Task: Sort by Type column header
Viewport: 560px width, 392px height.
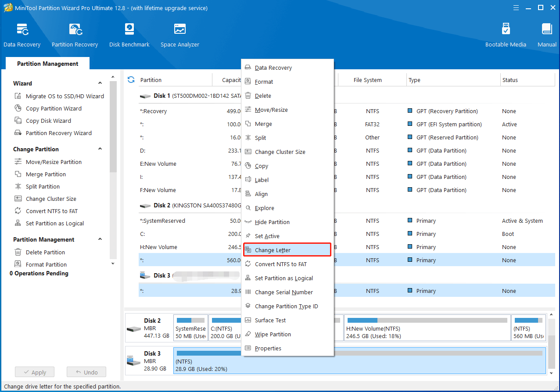Action: 453,80
